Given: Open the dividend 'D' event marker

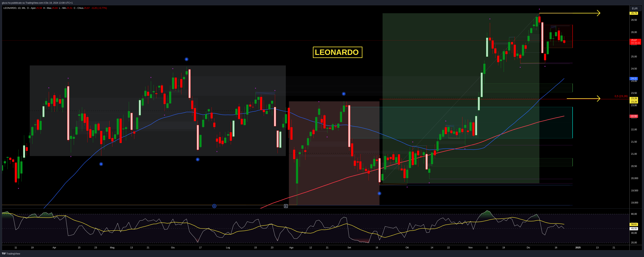Looking at the screenshot, I should click(214, 206).
